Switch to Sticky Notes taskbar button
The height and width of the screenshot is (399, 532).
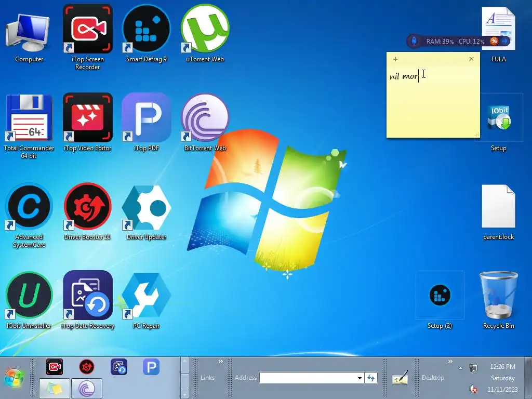tap(55, 388)
